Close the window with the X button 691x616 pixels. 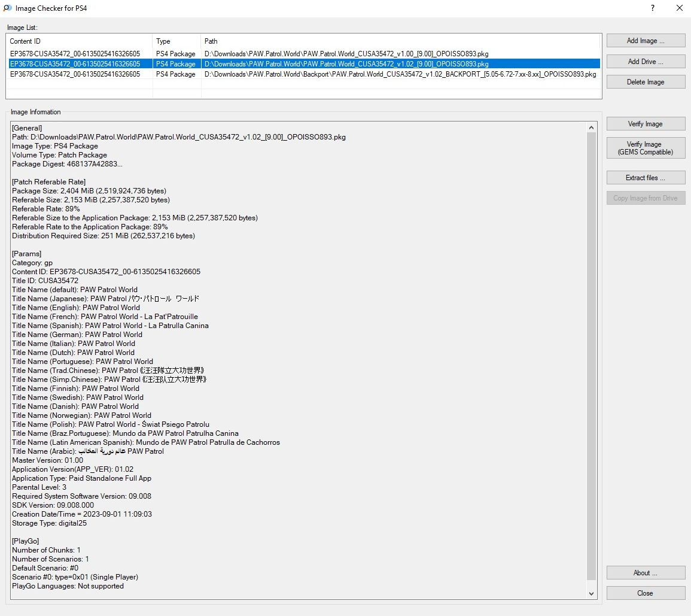pos(679,8)
